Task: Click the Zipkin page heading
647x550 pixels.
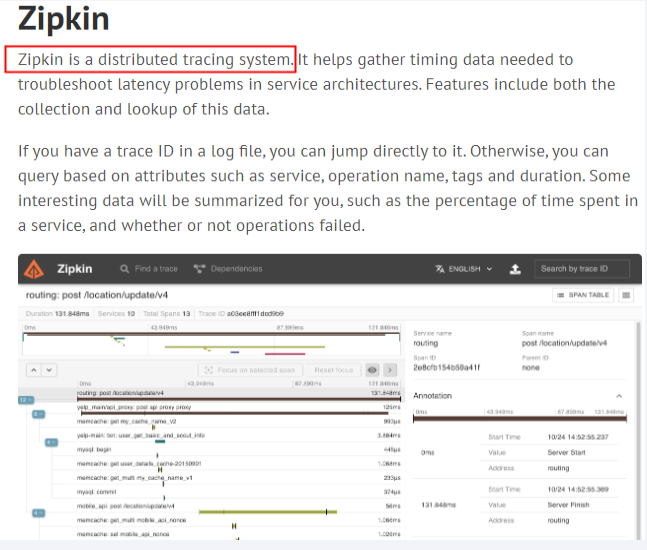Action: (64, 19)
